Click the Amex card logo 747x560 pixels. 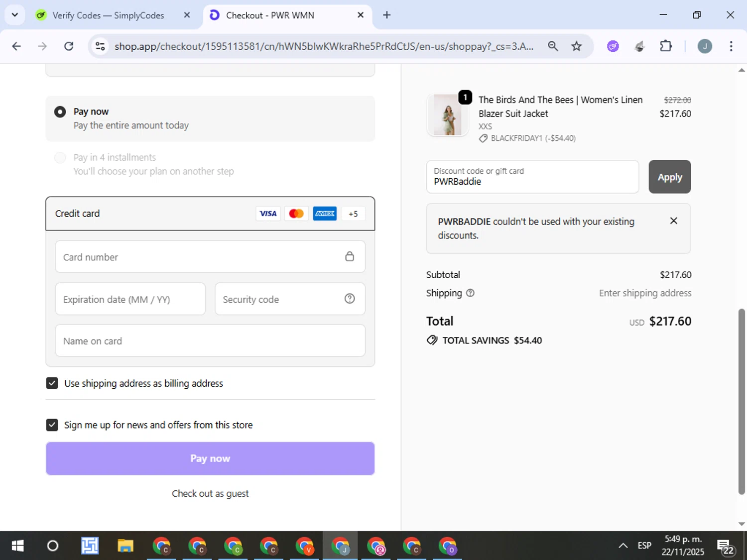(x=325, y=214)
